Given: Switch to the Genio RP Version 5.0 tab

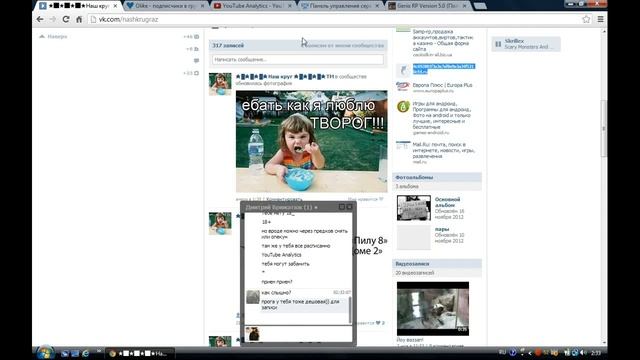Looking at the screenshot, I should (427, 6).
